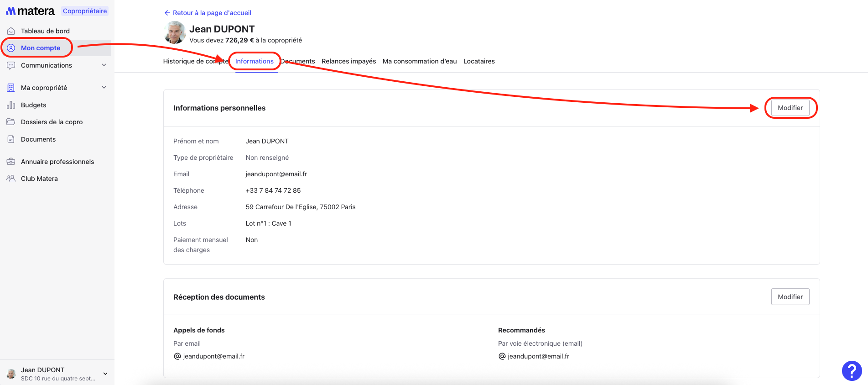This screenshot has height=385, width=868.
Task: Click Jean DUPONT's profile photo in header
Action: [175, 33]
